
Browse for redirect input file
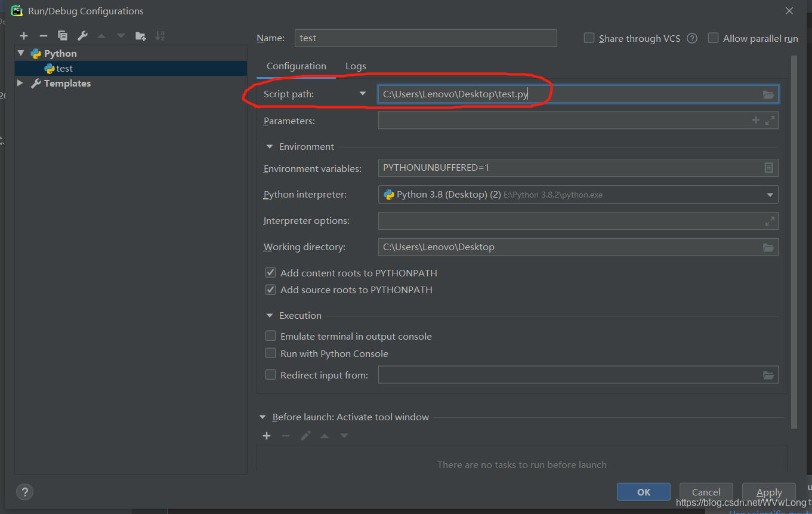(768, 375)
